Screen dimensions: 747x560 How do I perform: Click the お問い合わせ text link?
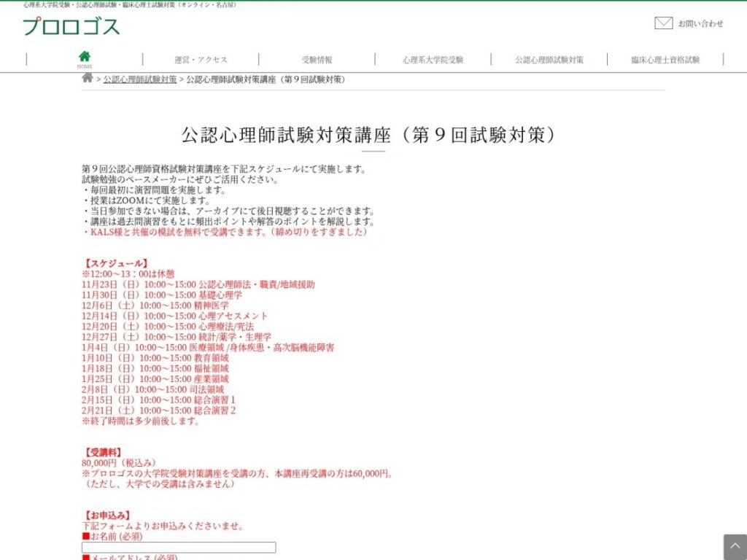pos(700,23)
